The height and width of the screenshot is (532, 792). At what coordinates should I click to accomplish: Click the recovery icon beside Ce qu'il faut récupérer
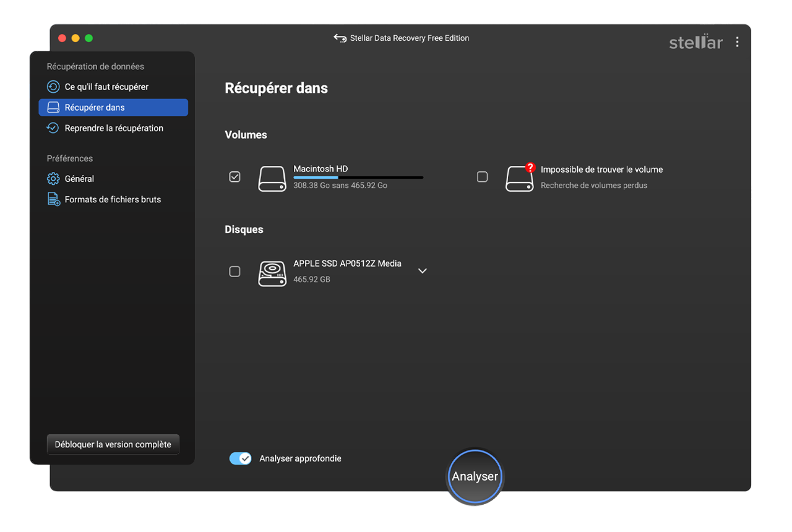point(53,87)
